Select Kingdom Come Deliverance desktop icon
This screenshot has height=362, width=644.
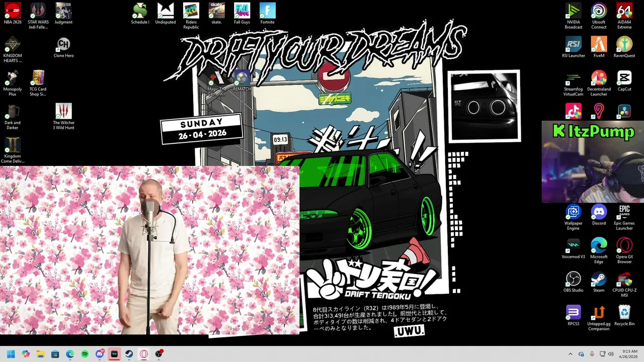click(x=13, y=150)
